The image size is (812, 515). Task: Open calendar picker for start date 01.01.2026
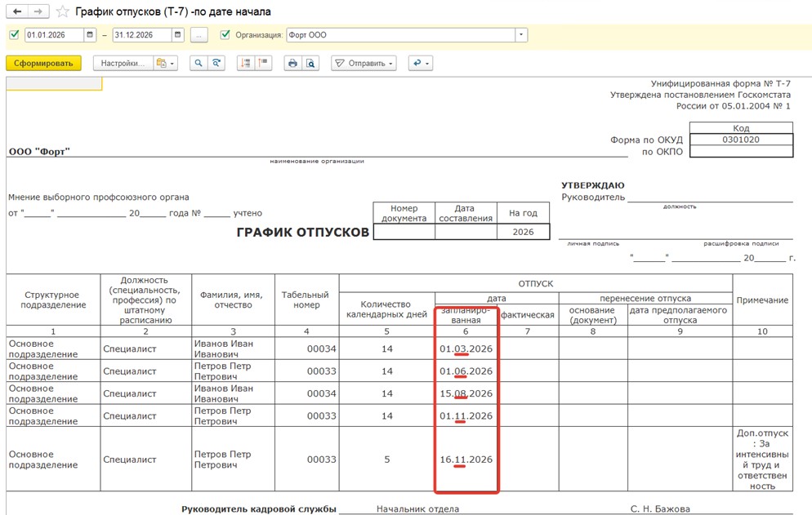[91, 35]
